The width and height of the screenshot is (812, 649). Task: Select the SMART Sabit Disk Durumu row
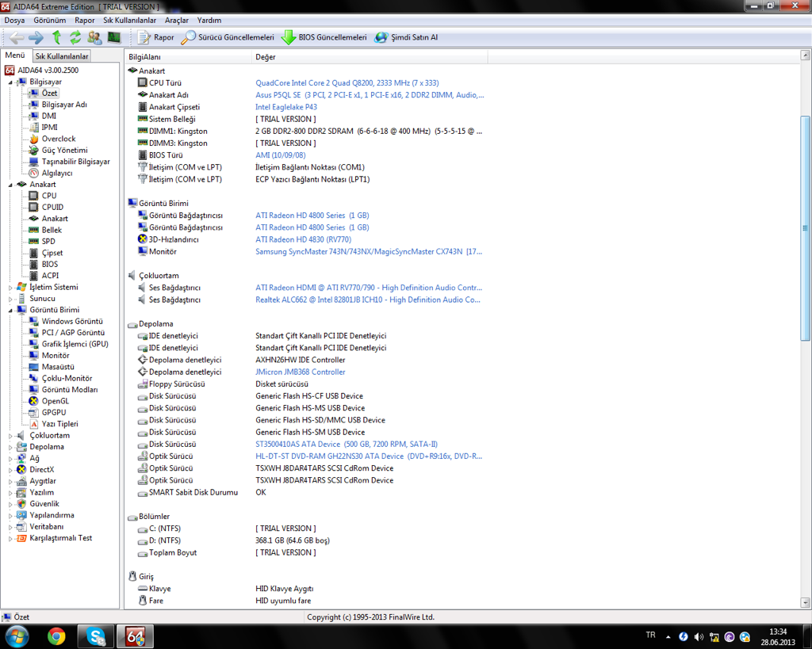pos(193,492)
